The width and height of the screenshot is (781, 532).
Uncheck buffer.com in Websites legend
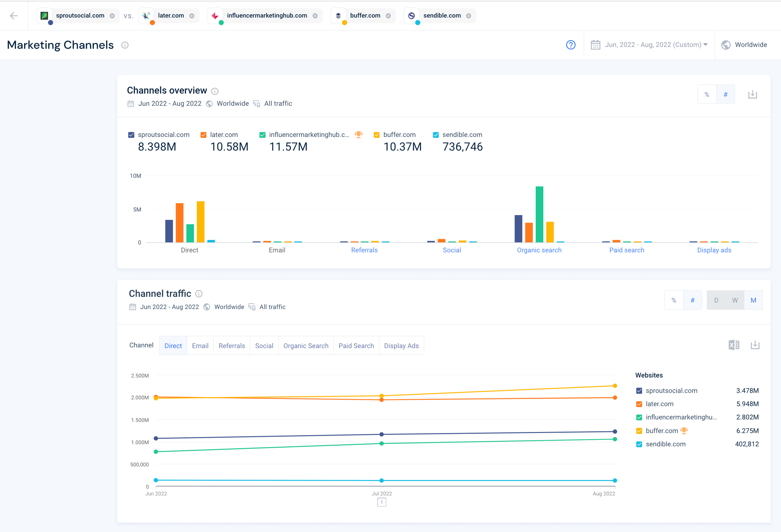click(639, 431)
